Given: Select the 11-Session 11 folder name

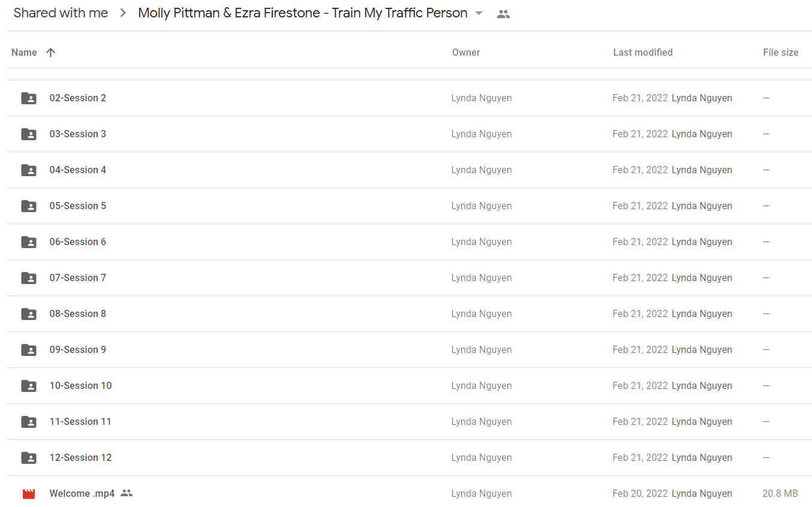Looking at the screenshot, I should [x=80, y=422].
